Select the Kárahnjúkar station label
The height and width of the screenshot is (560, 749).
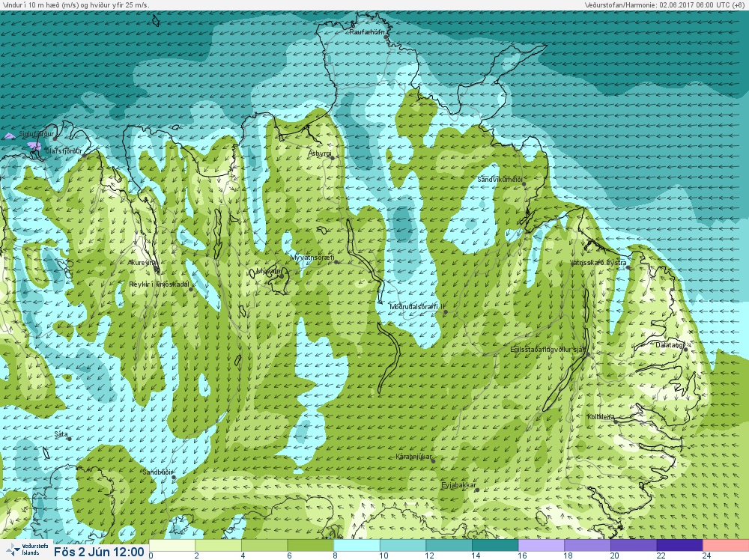[x=413, y=457]
